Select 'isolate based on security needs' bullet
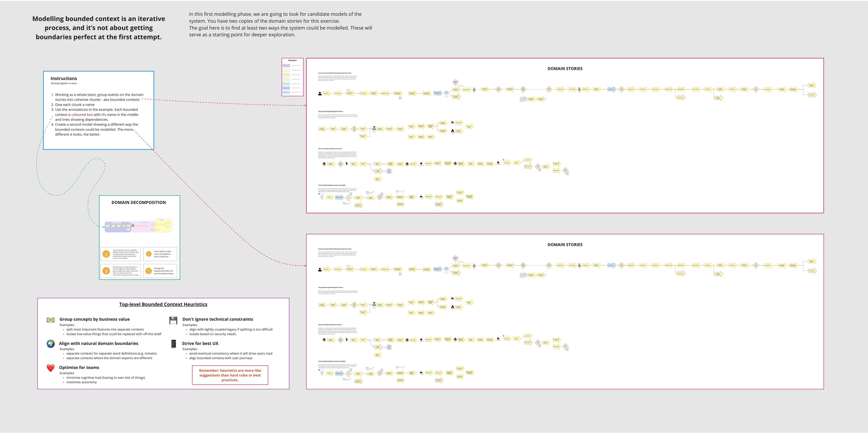Viewport: 868px width, 433px height. [213, 334]
